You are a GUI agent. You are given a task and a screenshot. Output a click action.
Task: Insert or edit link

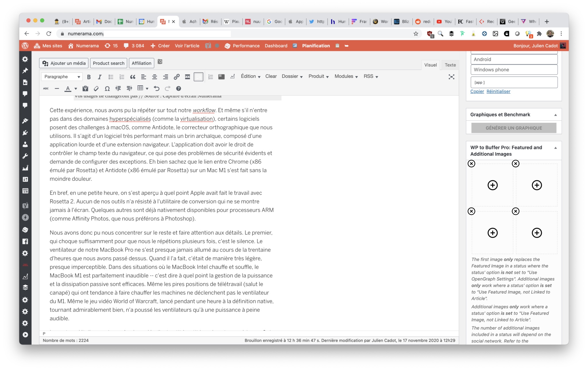[177, 77]
